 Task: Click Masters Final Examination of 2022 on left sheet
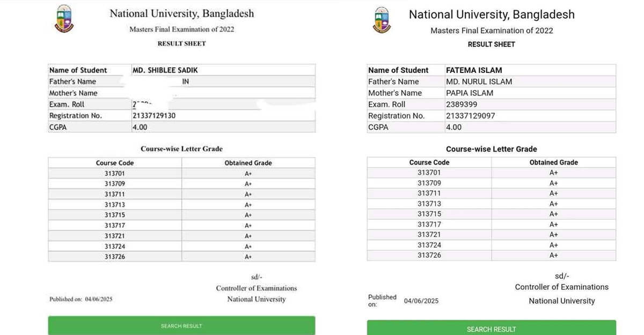[181, 29]
